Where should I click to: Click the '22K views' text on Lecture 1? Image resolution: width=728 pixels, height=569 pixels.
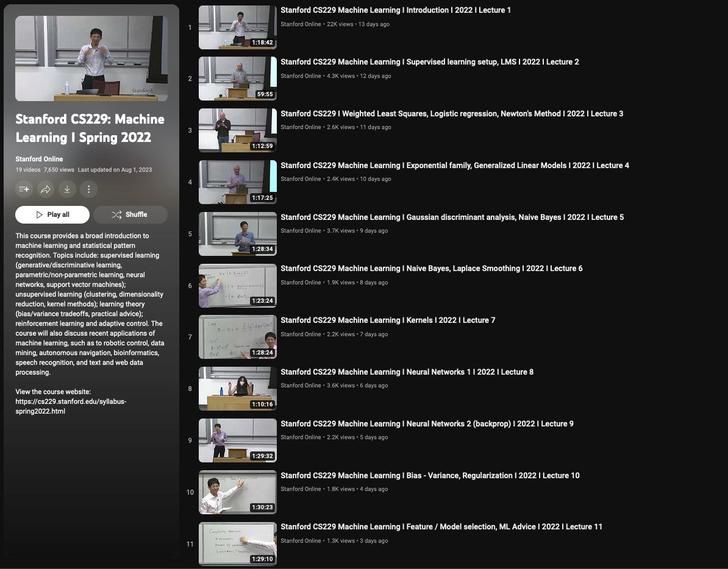point(340,24)
